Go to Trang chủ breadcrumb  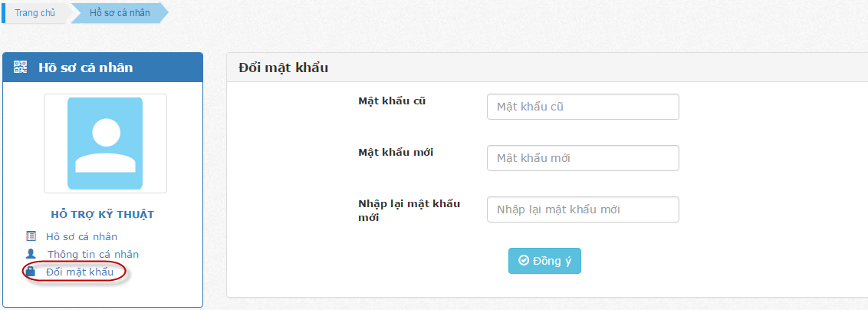[35, 13]
